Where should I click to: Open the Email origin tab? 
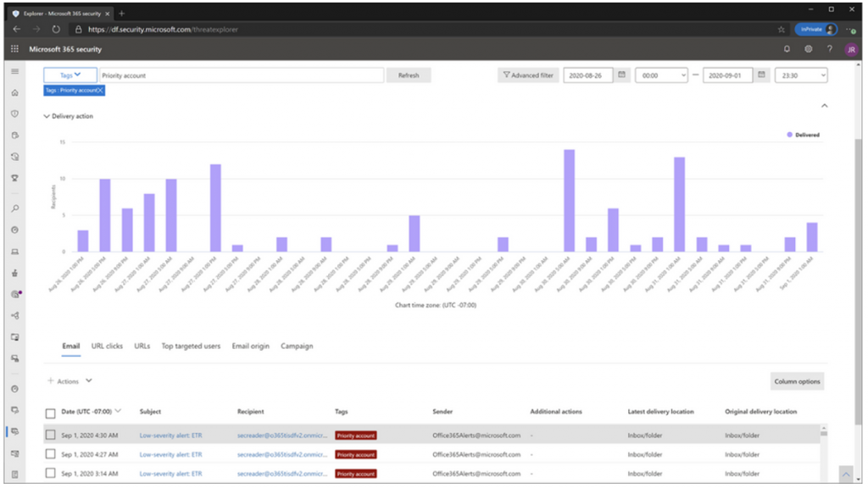tap(251, 347)
